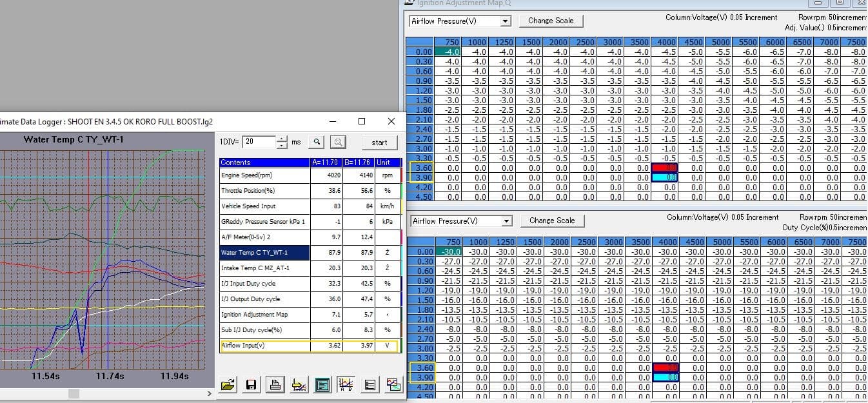Click Change Scale in the duty cycle map

552,221
